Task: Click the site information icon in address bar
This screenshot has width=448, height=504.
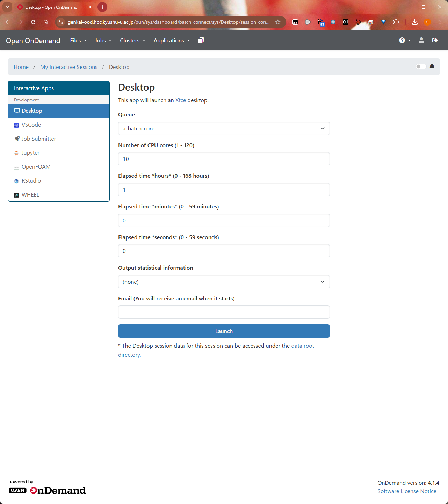Action: coord(61,22)
